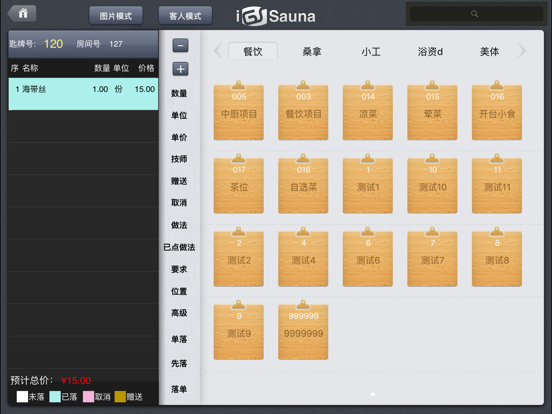Viewport: 552px width, 414px height.
Task: Click the search input field
Action: tap(476, 14)
